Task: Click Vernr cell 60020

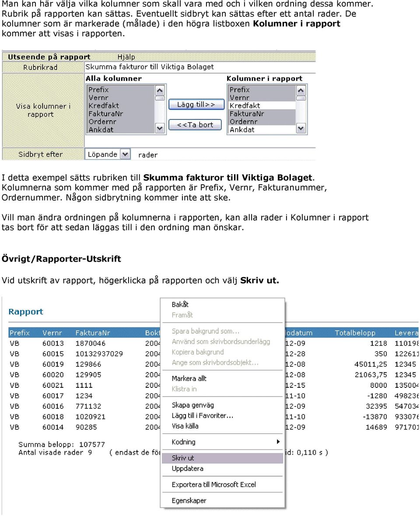Action: pyautogui.click(x=53, y=375)
